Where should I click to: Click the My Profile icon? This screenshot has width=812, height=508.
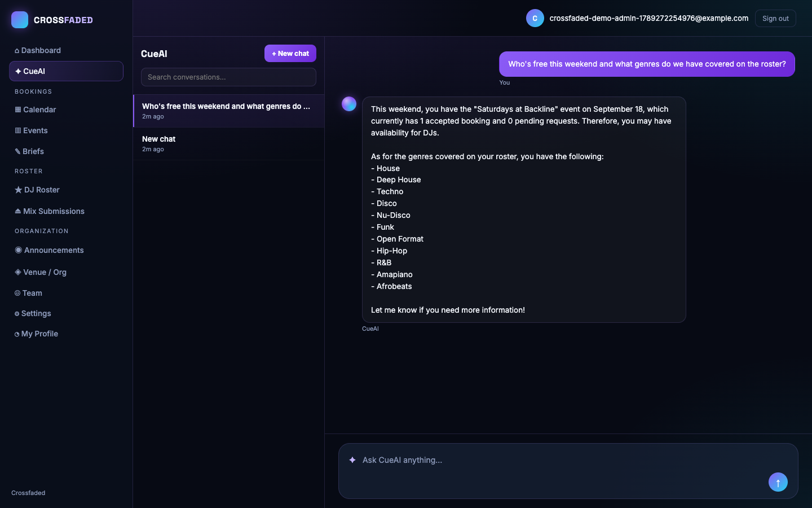[x=17, y=334]
